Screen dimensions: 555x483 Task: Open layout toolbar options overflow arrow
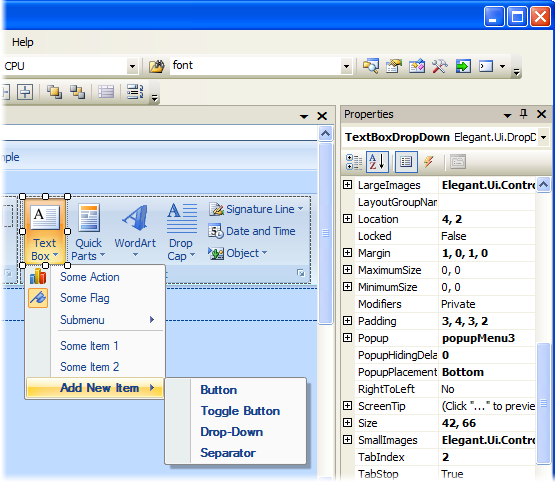tap(154, 97)
